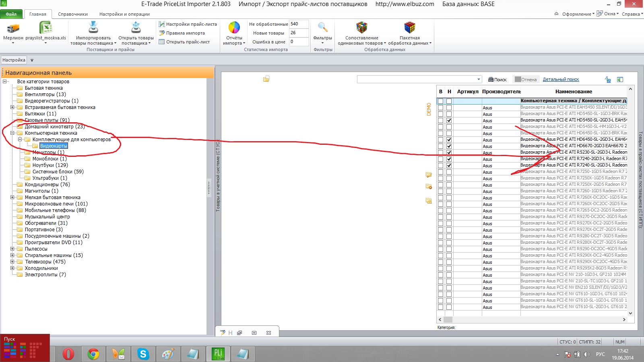Select the prayslist_moskva.xls price-list file
644x362 pixels.
click(45, 32)
